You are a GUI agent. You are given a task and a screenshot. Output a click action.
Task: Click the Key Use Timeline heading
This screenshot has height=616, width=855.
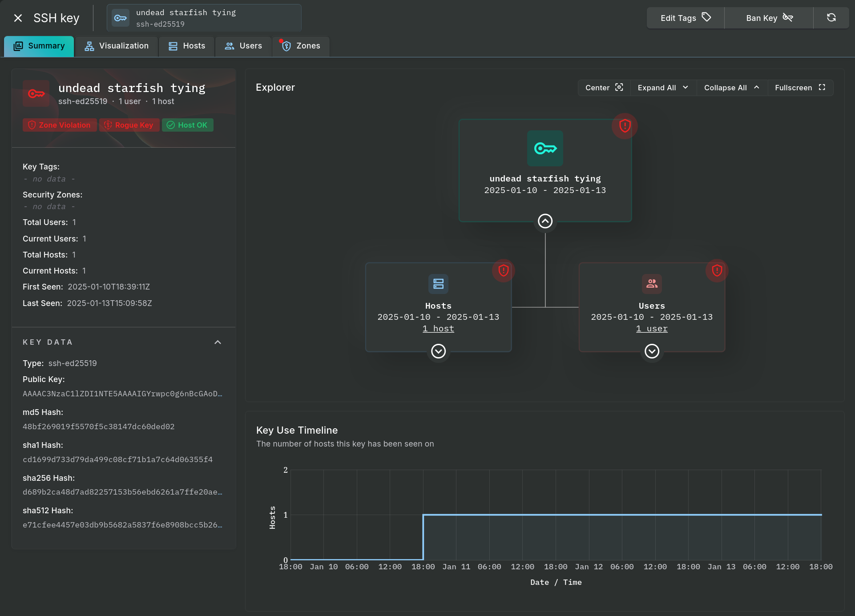click(x=297, y=430)
